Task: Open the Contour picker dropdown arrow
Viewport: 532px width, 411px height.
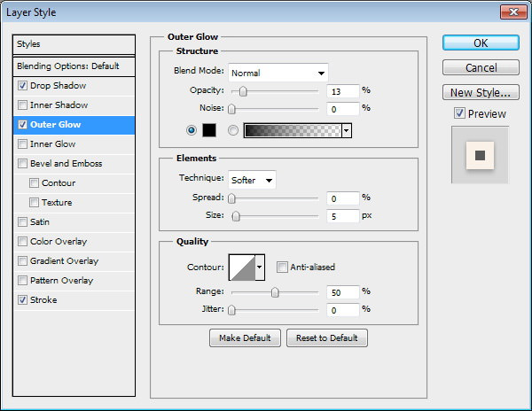Action: tap(260, 267)
